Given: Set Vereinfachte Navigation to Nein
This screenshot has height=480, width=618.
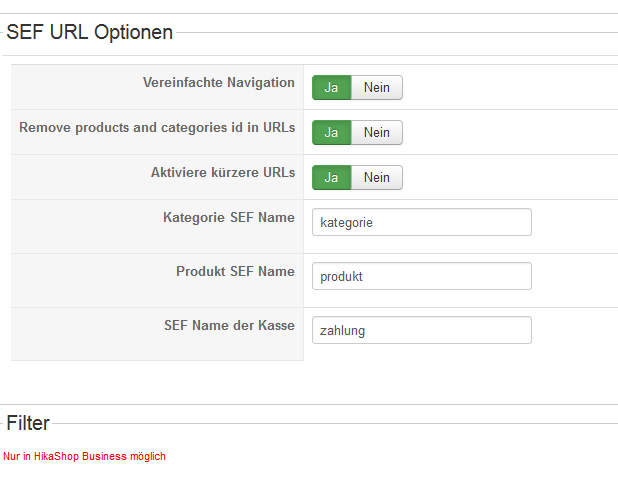Looking at the screenshot, I should [x=377, y=88].
